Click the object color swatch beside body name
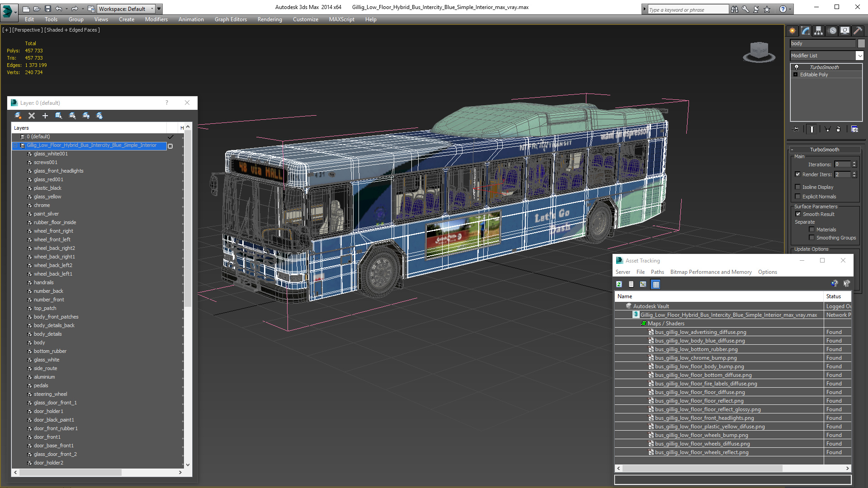868x488 pixels. pos(861,43)
